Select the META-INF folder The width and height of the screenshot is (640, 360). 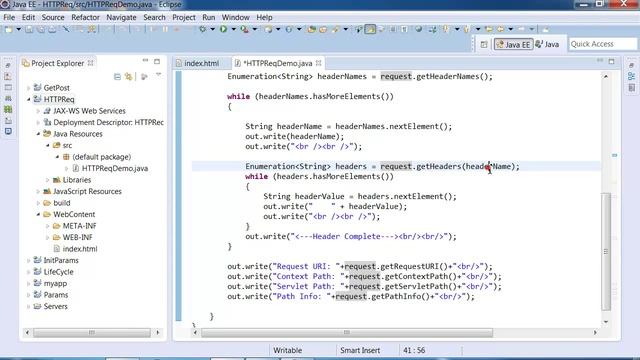79,226
